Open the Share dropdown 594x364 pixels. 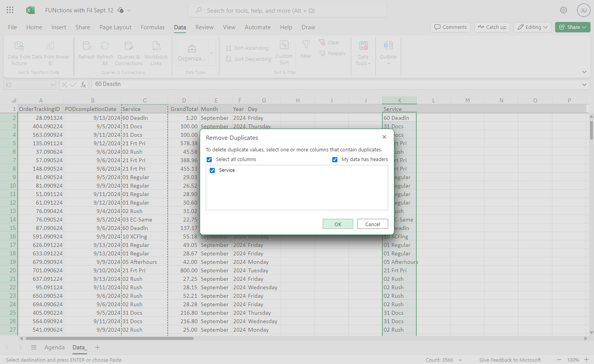573,27
